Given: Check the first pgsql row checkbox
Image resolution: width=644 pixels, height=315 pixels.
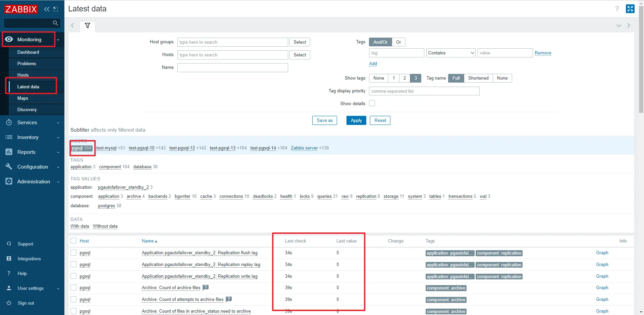Looking at the screenshot, I should [x=73, y=253].
